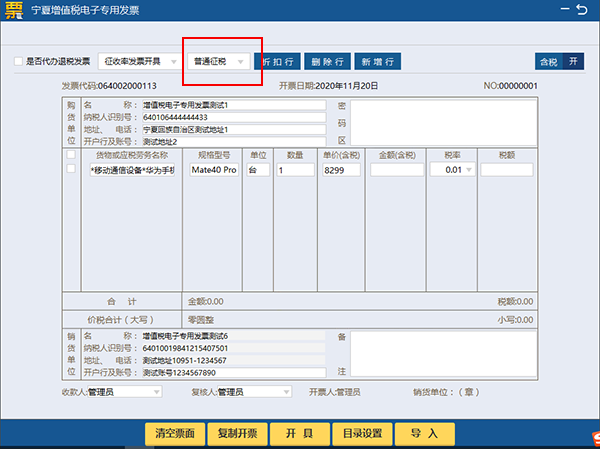Click the 规格型号 field Mate40 Pro
The image size is (600, 449).
click(x=214, y=170)
